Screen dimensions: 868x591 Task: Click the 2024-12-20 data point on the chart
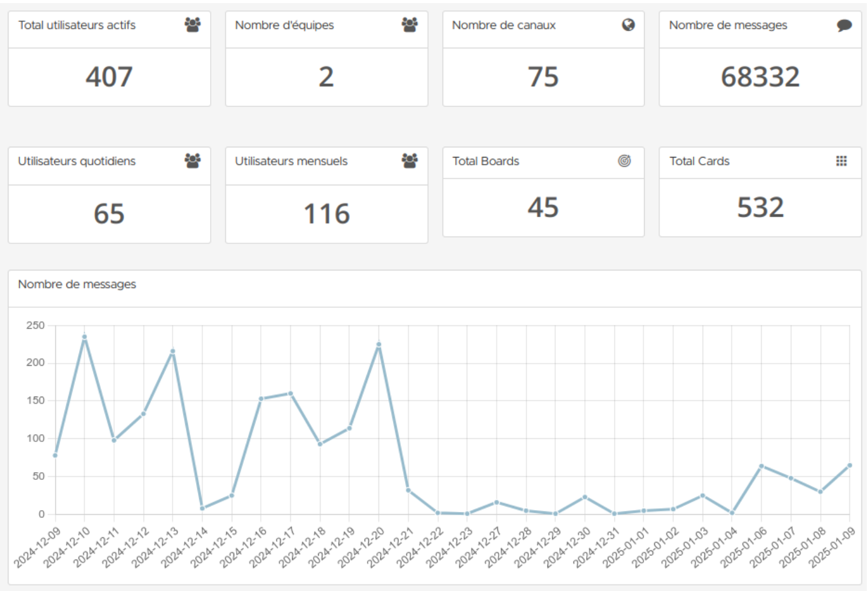coord(379,345)
